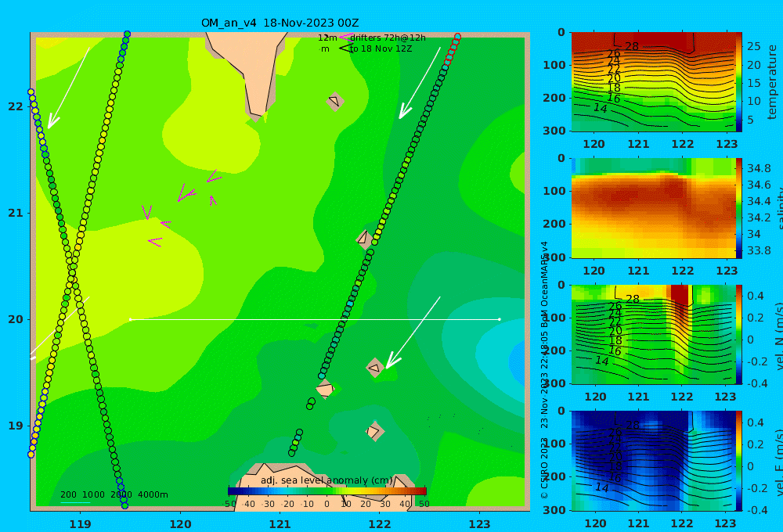Click the 0.4 tick on the vel. N colorbar

755,296
